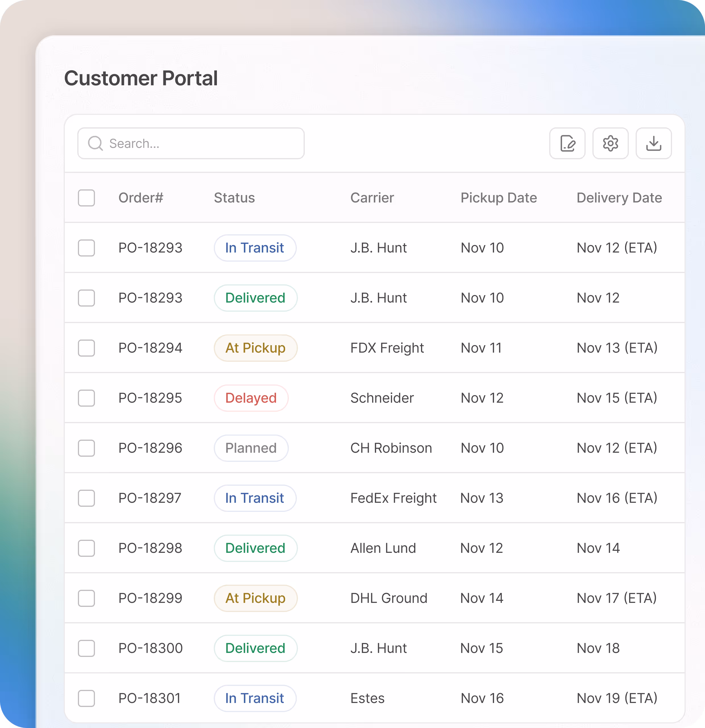
Task: Click the Planned status badge
Action: coord(251,448)
